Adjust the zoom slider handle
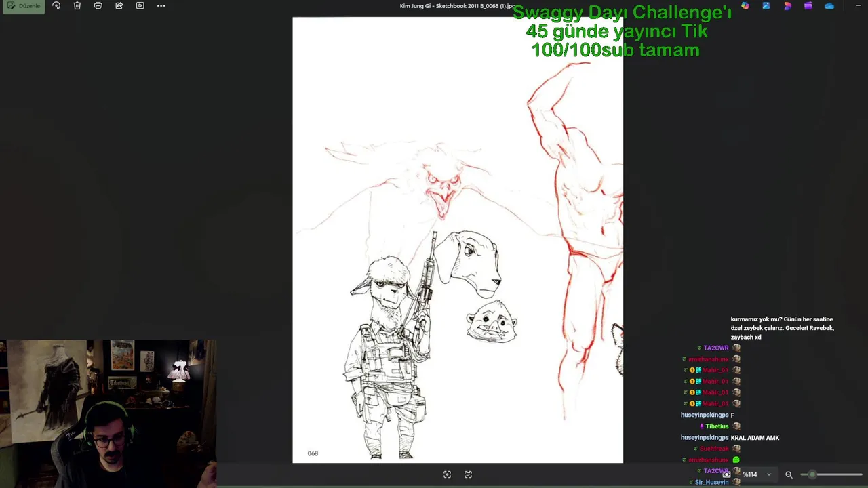This screenshot has height=488, width=868. [x=812, y=474]
